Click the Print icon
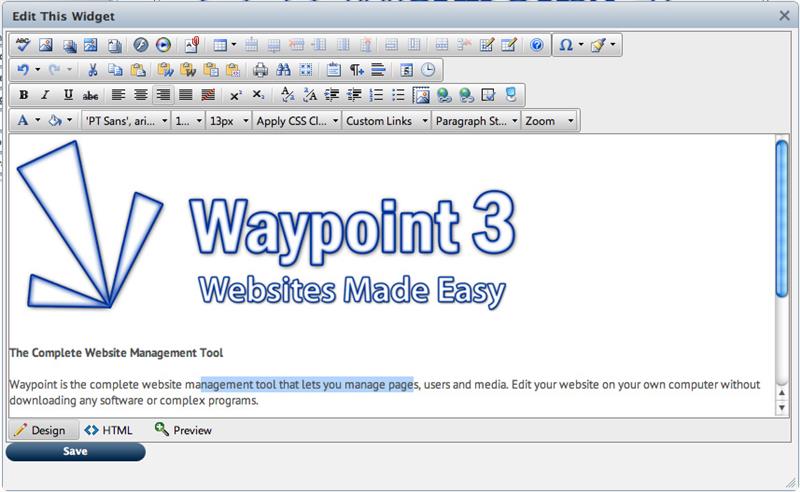Screen dimensions: 800x492 [x=261, y=70]
